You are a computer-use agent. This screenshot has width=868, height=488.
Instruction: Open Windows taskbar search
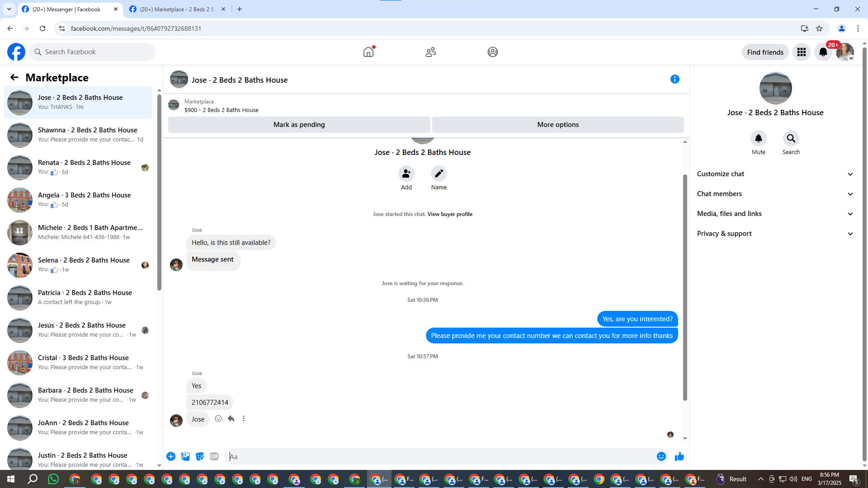click(x=33, y=479)
